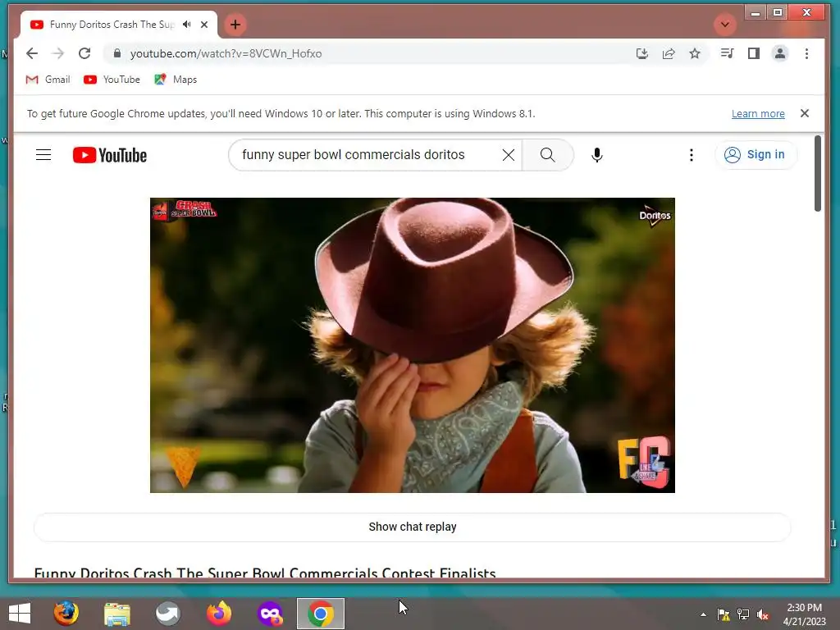Open the YouTube bookmark

tap(112, 80)
